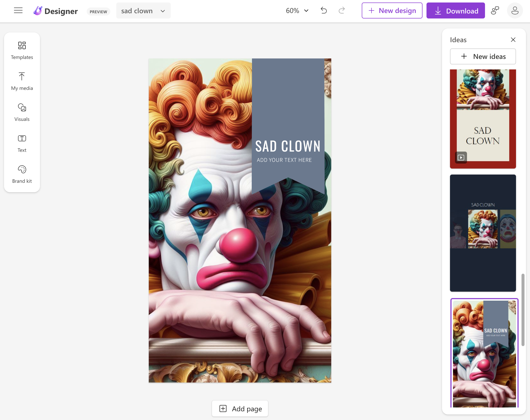
Task: Select the red-bordered SAD CLOWN idea thumbnail
Action: point(483,119)
